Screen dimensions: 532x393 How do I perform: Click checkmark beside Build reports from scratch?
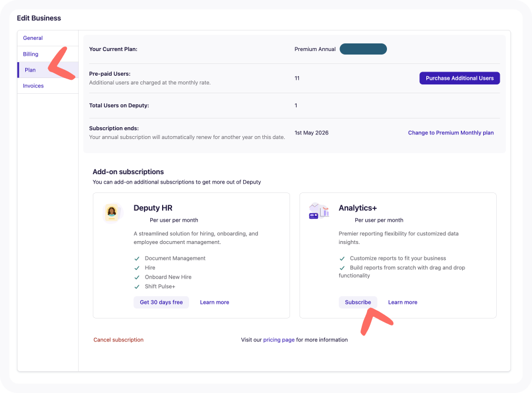(x=342, y=268)
